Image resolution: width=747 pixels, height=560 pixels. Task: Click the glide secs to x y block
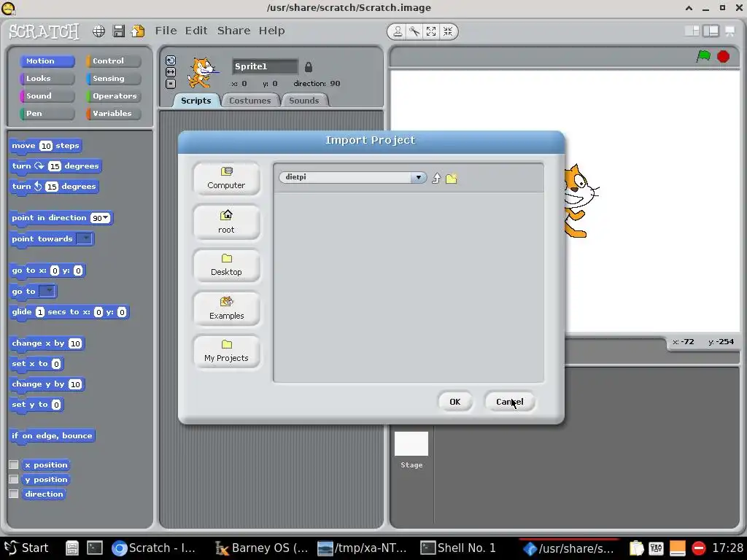[69, 312]
